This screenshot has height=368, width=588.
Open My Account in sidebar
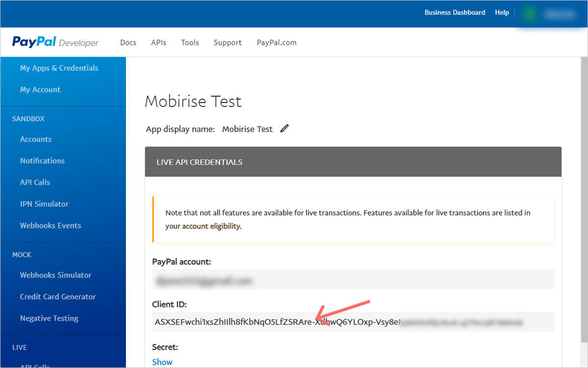pos(40,90)
